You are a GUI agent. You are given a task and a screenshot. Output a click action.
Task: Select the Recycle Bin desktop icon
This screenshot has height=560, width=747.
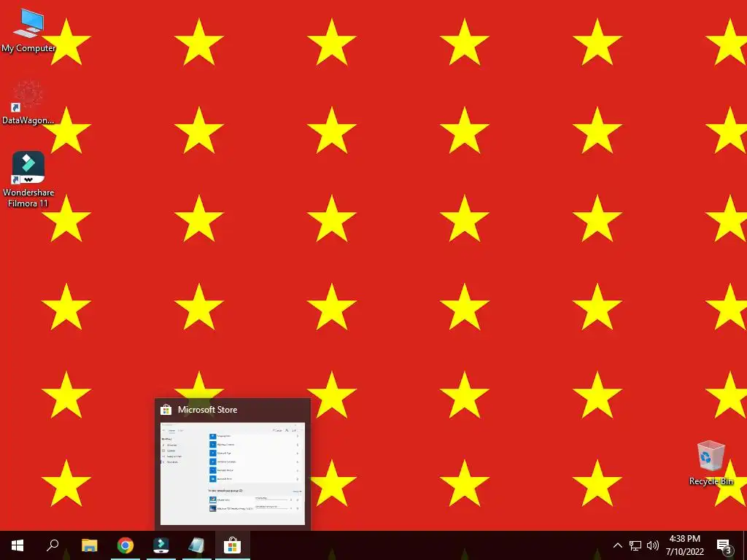click(x=711, y=463)
